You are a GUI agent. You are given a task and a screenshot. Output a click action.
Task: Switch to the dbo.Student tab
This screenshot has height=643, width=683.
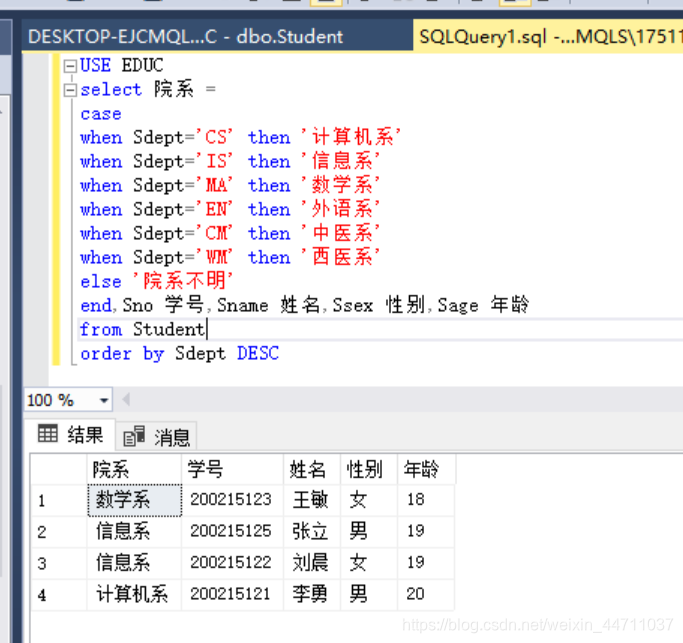(217, 36)
